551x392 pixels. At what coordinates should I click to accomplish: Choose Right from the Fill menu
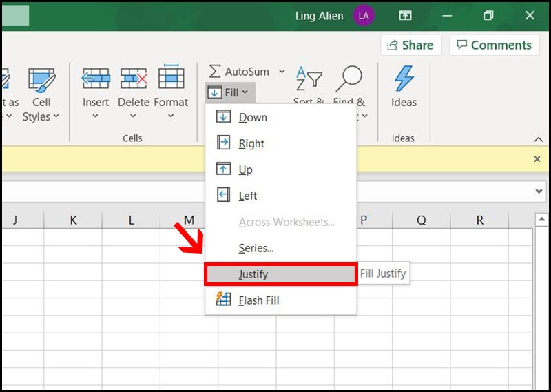pyautogui.click(x=281, y=143)
